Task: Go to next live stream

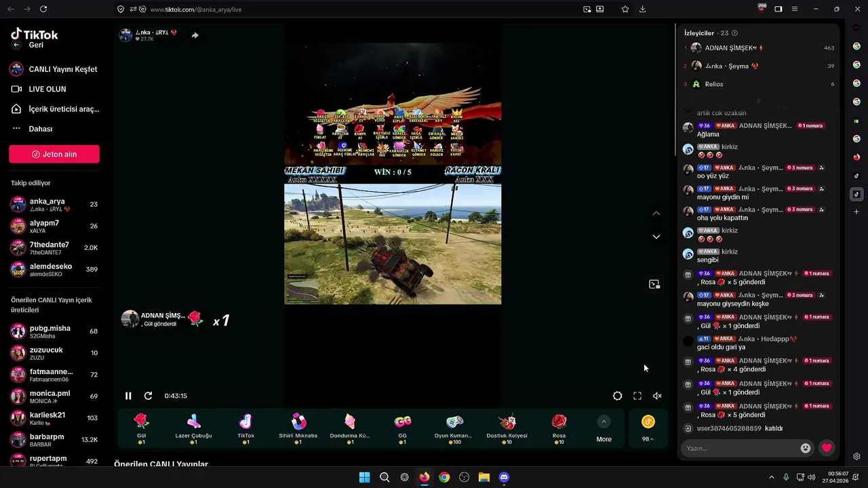Action: [x=656, y=237]
